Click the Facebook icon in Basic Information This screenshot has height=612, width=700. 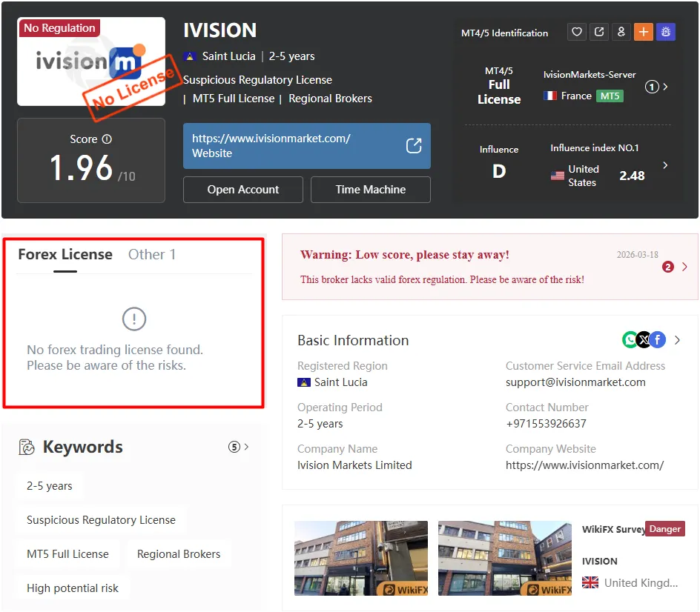(658, 340)
